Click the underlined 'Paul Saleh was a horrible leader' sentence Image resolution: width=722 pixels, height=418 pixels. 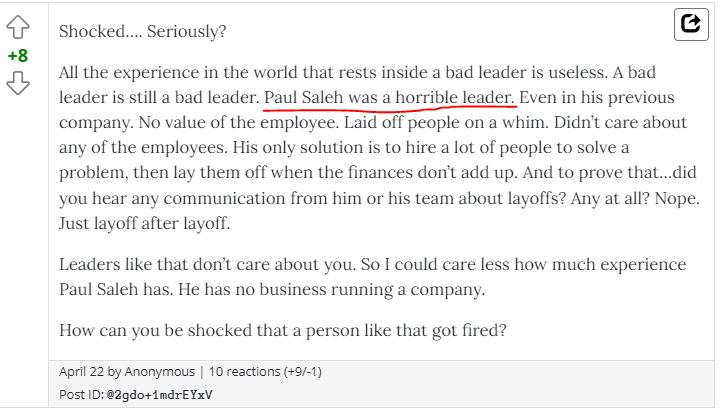pyautogui.click(x=389, y=97)
